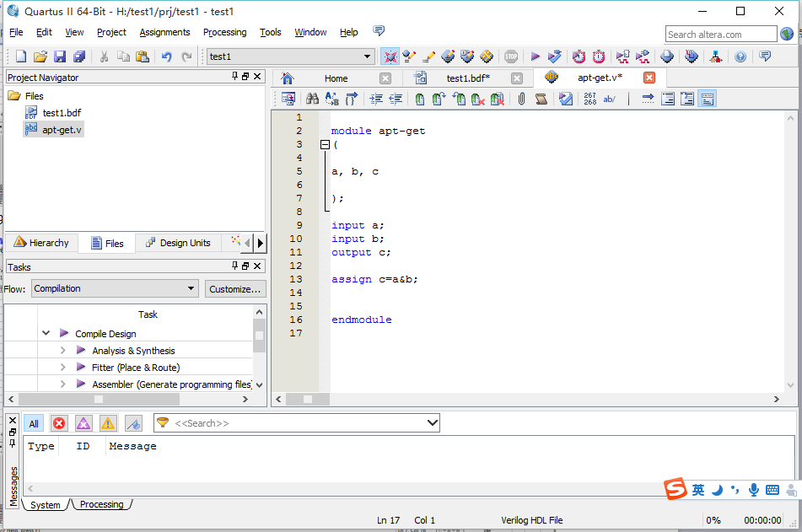Viewport: 802px width, 532px height.
Task: Decrease indent of selected lines
Action: 396,99
